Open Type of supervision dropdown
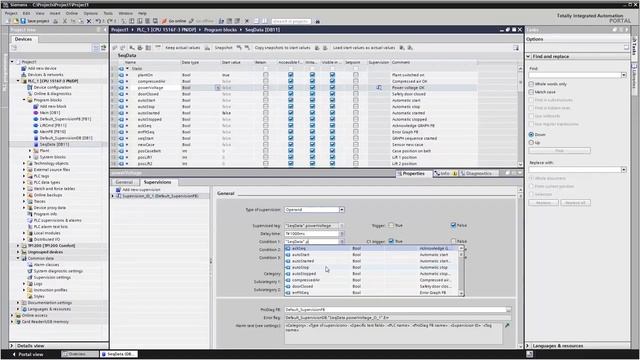The image size is (640, 360). (342, 209)
